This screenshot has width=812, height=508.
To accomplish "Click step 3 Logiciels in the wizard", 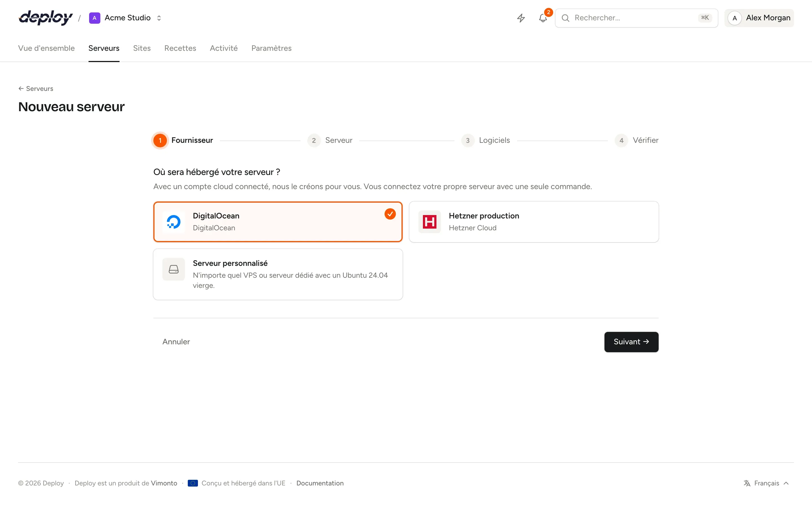I will [486, 141].
